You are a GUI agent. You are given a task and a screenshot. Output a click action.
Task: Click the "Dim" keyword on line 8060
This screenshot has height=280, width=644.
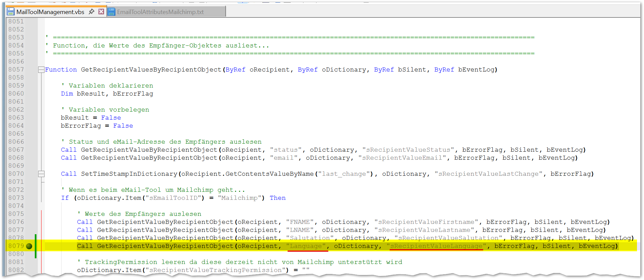point(67,94)
